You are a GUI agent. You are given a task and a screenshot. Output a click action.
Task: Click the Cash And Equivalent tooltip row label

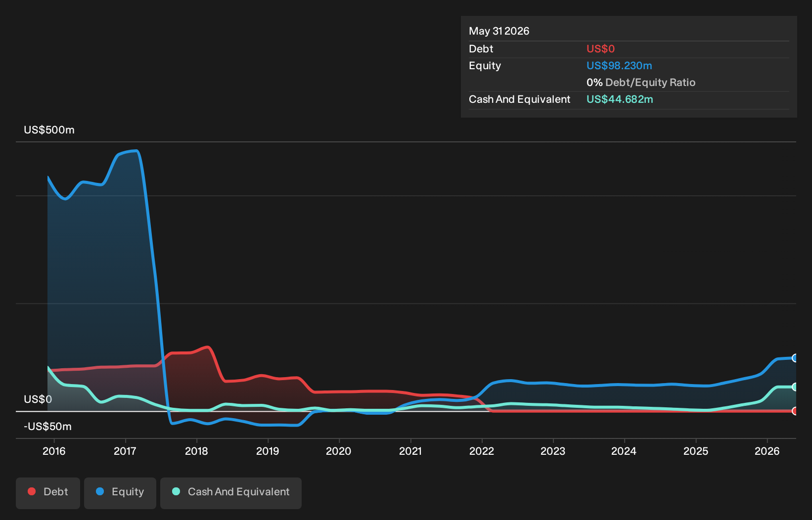[x=520, y=99]
